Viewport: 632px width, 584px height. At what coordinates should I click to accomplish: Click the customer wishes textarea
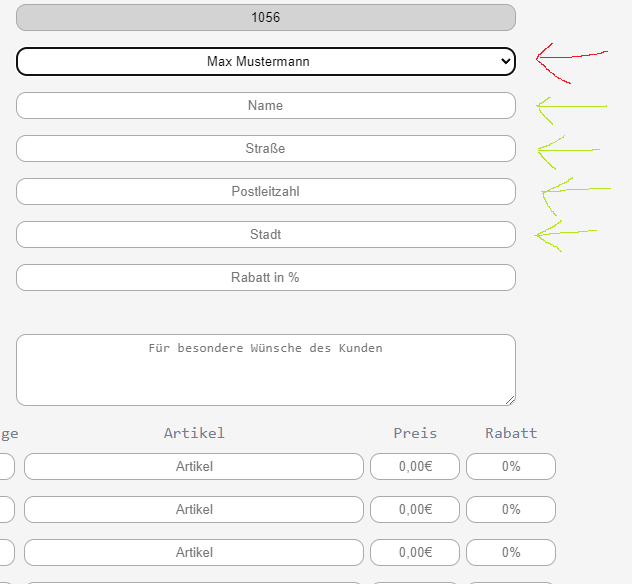click(266, 370)
